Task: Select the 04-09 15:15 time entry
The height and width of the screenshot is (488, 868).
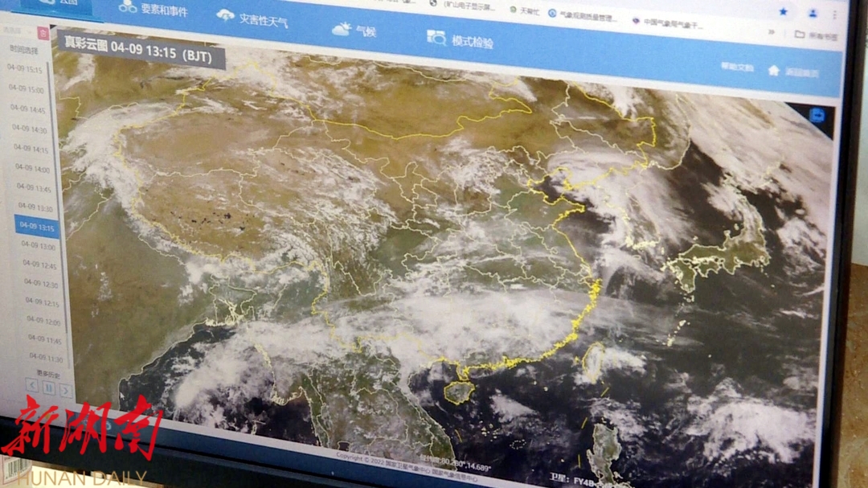Action: 25,69
